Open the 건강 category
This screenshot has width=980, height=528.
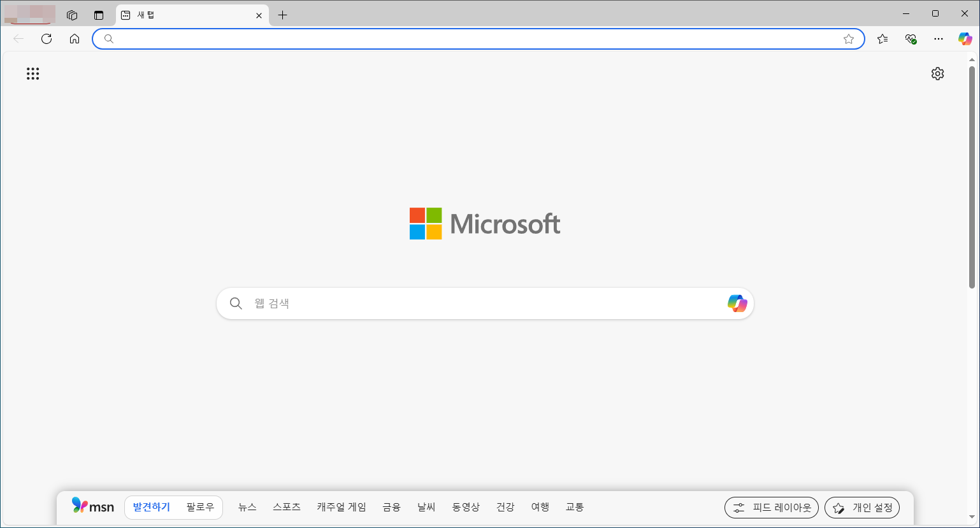click(x=505, y=508)
